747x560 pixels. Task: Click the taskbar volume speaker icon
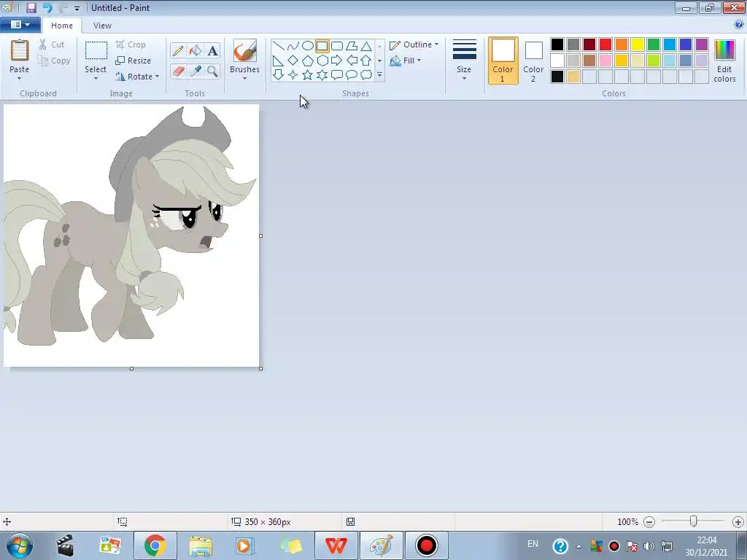tap(649, 545)
